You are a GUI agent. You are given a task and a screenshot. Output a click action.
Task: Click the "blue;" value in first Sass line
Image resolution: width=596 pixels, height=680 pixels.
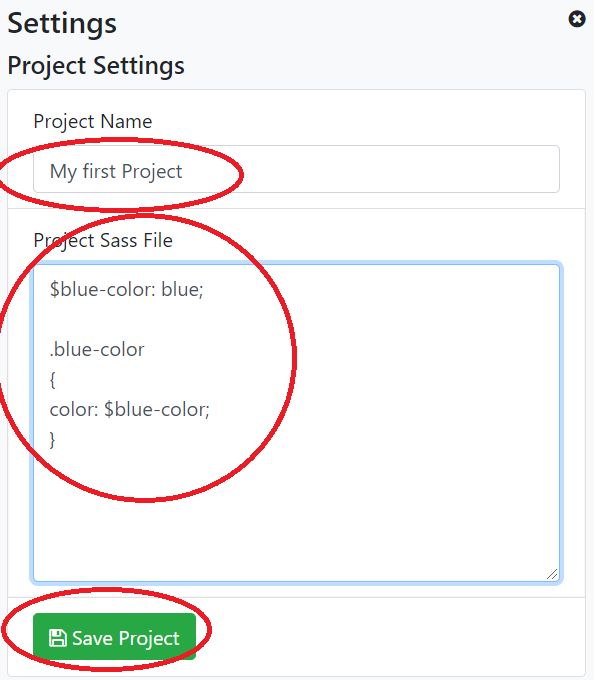[182, 289]
